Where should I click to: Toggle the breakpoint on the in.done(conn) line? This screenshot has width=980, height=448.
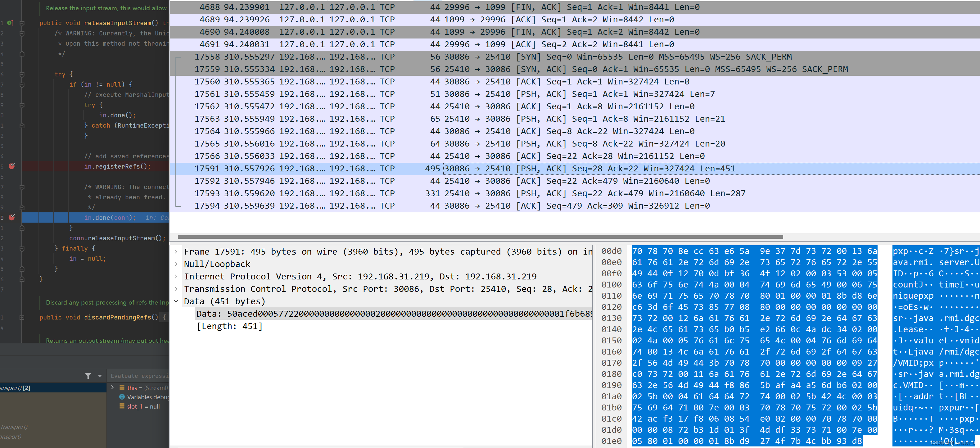click(x=12, y=217)
